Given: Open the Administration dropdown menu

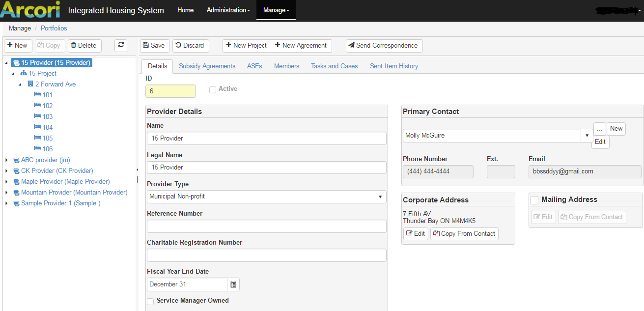Looking at the screenshot, I should tap(228, 10).
